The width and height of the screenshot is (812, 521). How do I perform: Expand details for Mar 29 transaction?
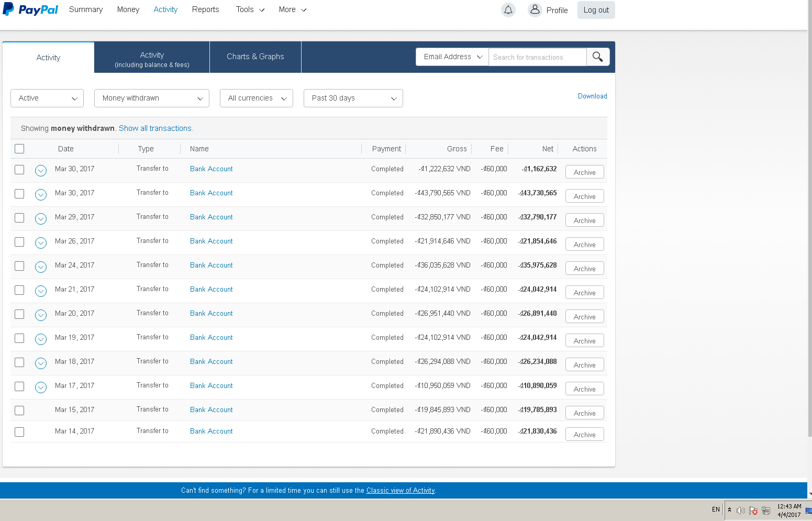41,218
